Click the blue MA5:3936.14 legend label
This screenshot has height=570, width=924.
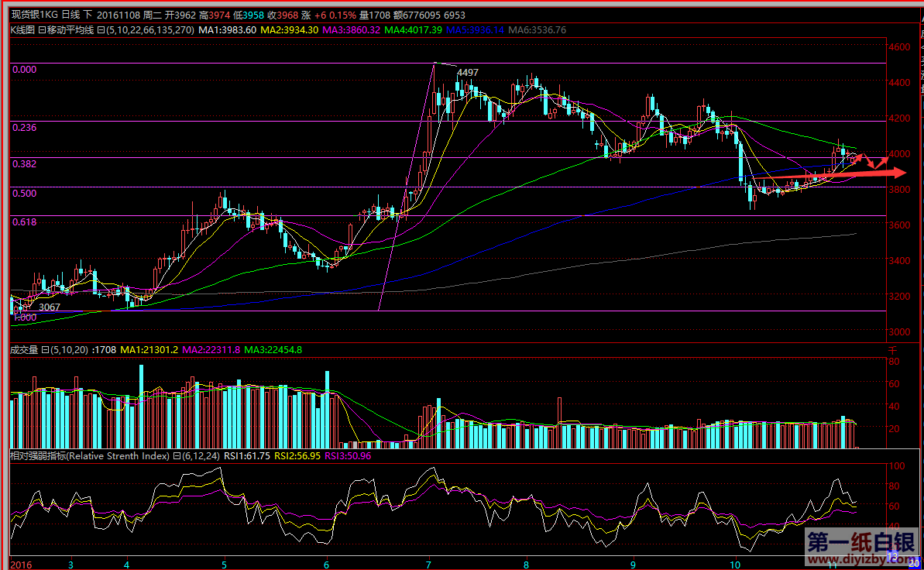[x=476, y=30]
